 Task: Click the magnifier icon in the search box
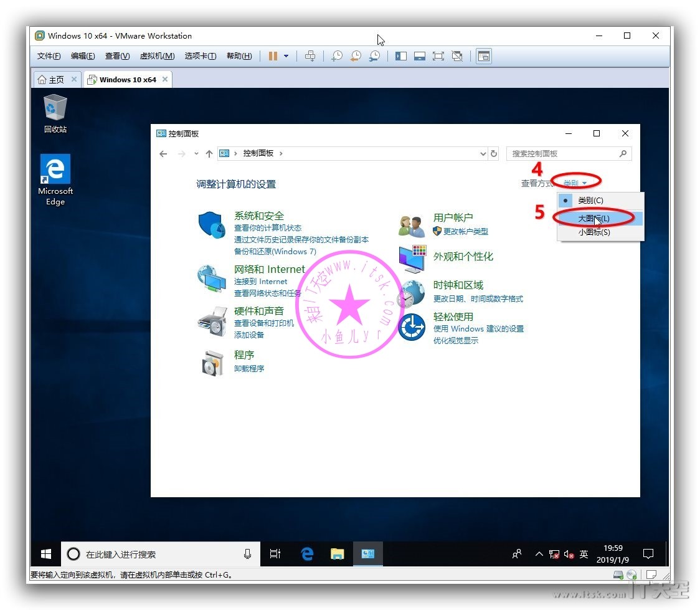pyautogui.click(x=623, y=154)
